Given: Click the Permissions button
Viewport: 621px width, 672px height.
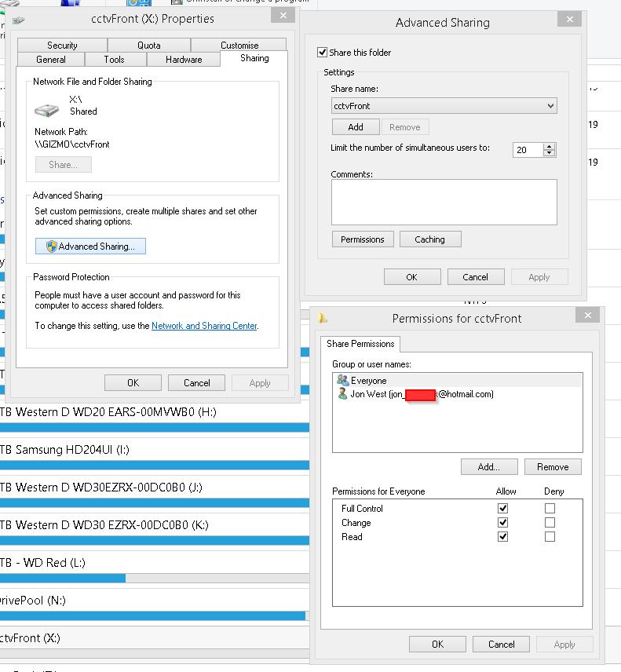Looking at the screenshot, I should [x=362, y=239].
